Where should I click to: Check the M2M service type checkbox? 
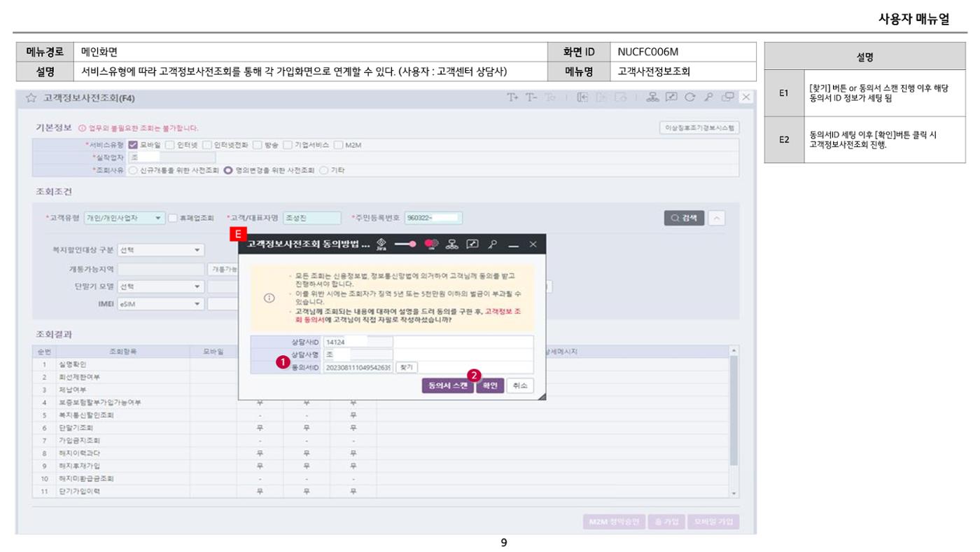tap(338, 145)
